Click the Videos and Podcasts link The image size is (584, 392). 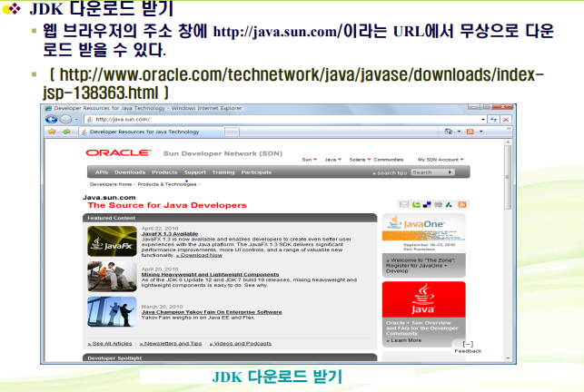tap(240, 344)
